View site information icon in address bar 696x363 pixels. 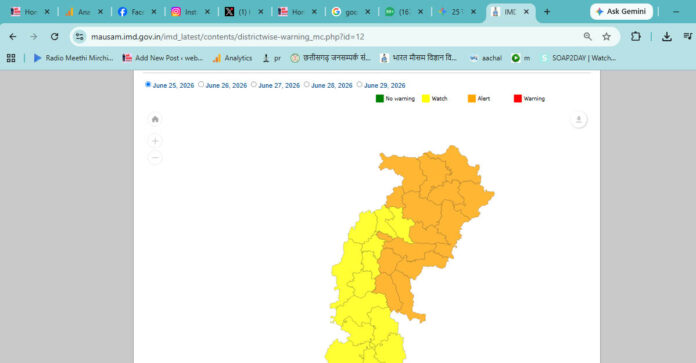click(79, 37)
